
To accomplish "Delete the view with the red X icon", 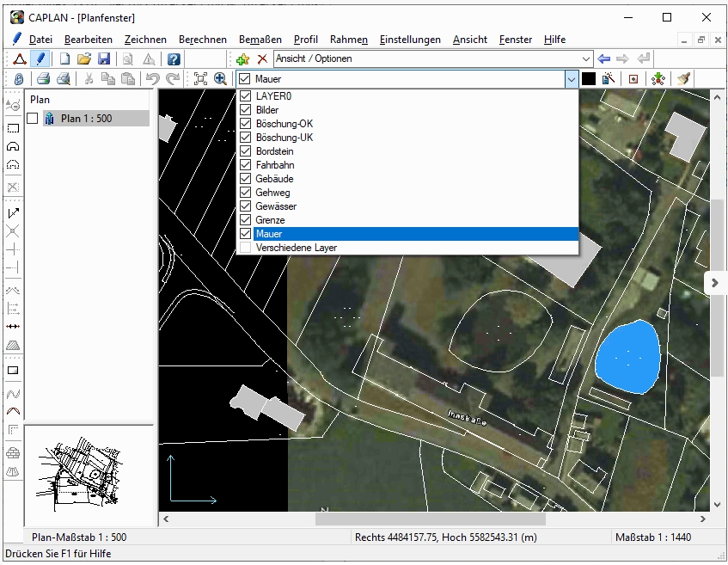I will pos(262,59).
